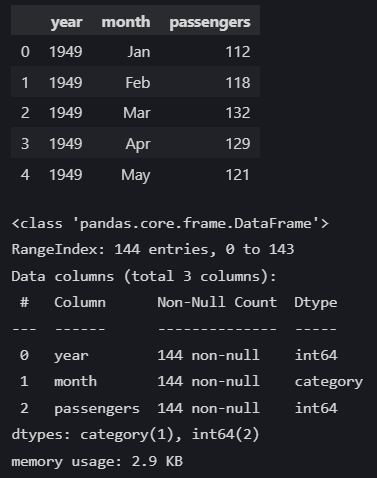Select passengers value 129

click(238, 144)
